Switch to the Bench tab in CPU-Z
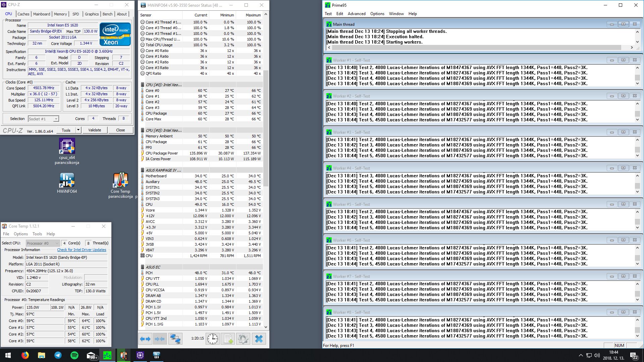 [108, 14]
